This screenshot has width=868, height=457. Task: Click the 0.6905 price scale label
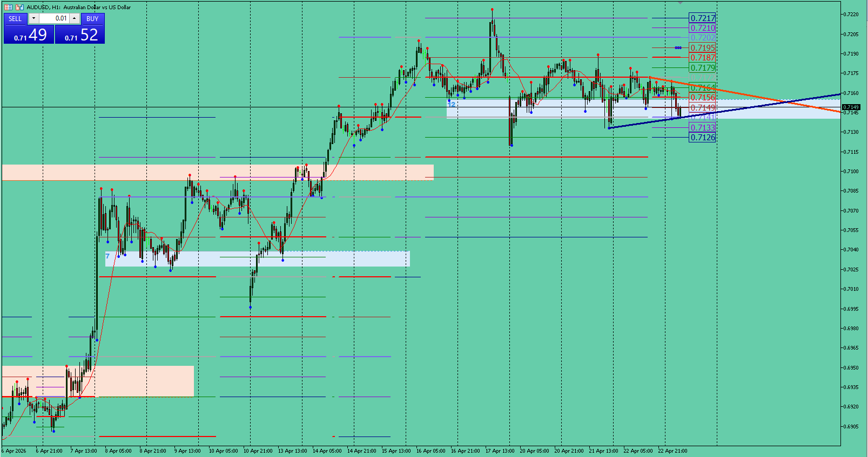[x=851, y=426]
